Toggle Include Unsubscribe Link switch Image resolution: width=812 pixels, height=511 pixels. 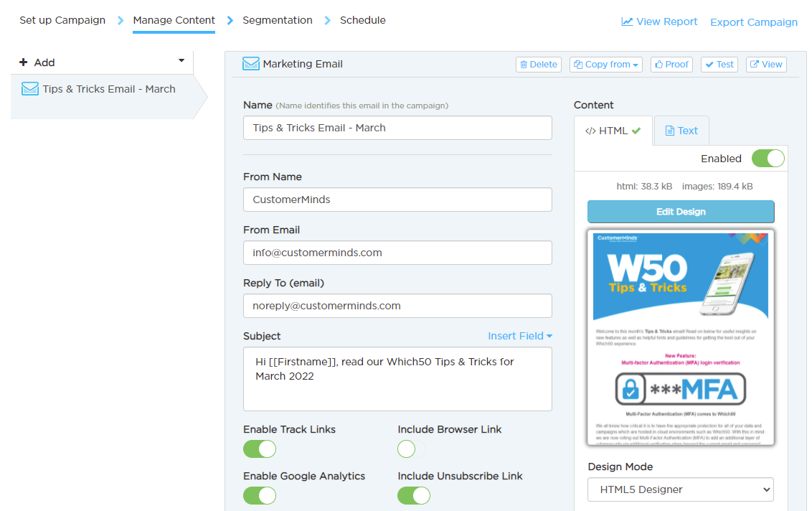pos(414,495)
